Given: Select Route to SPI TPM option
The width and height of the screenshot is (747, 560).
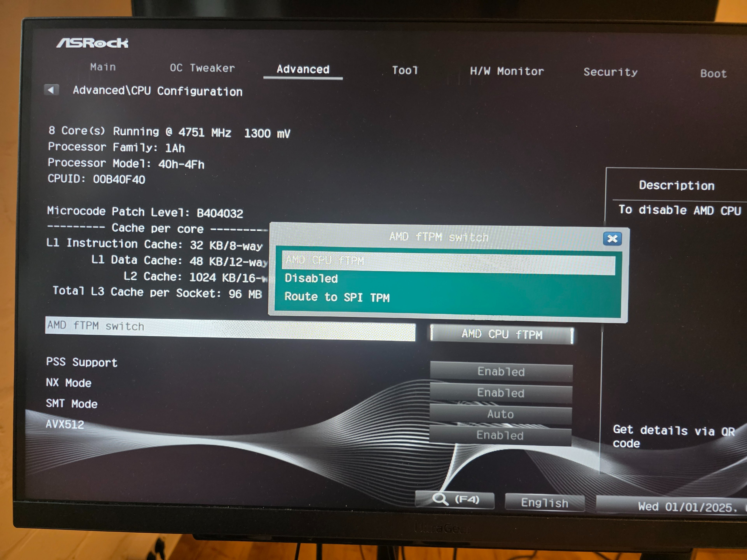Looking at the screenshot, I should (x=337, y=297).
